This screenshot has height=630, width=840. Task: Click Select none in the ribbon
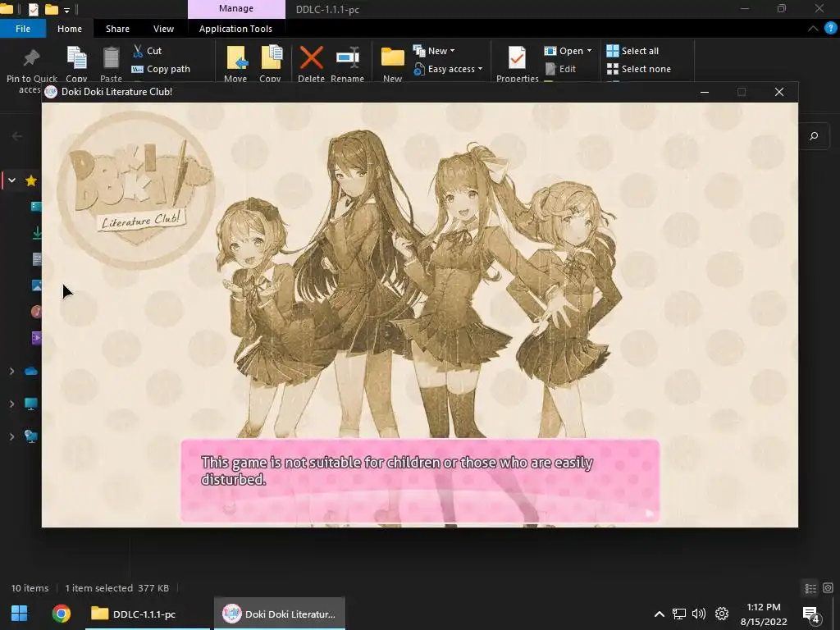pos(638,69)
